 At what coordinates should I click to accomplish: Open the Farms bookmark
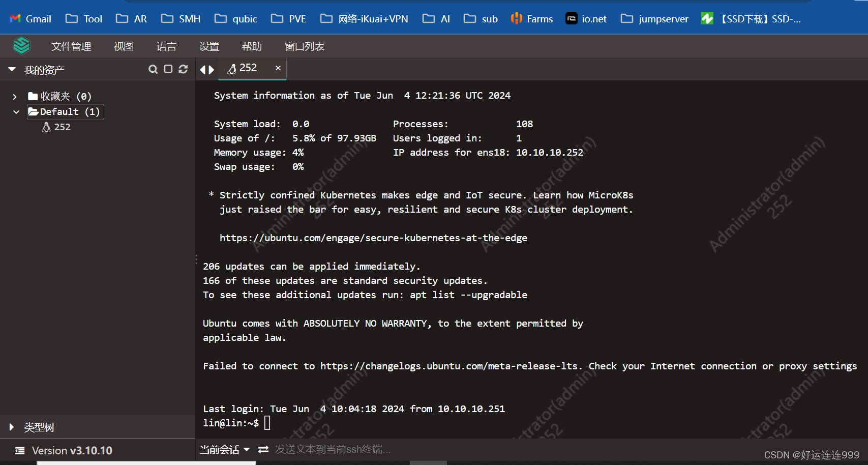(532, 19)
